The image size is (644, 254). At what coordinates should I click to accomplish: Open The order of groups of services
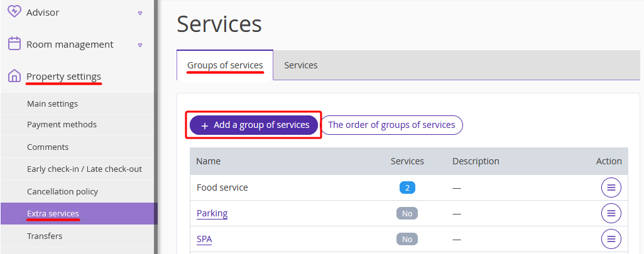(391, 125)
